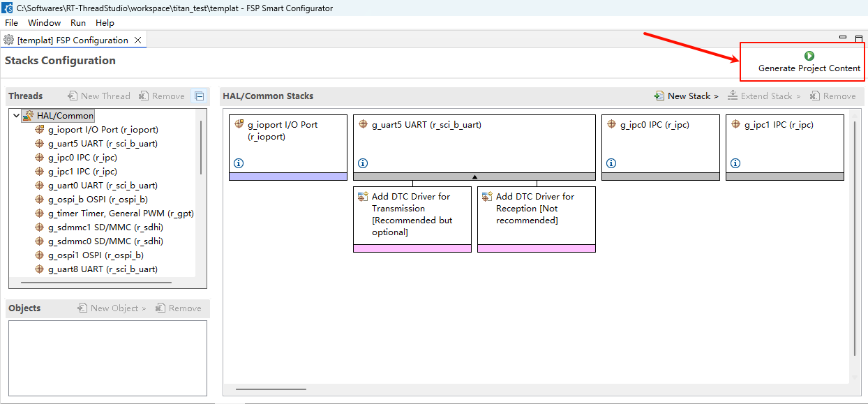Open the Window menu
868x404 pixels.
tap(44, 23)
